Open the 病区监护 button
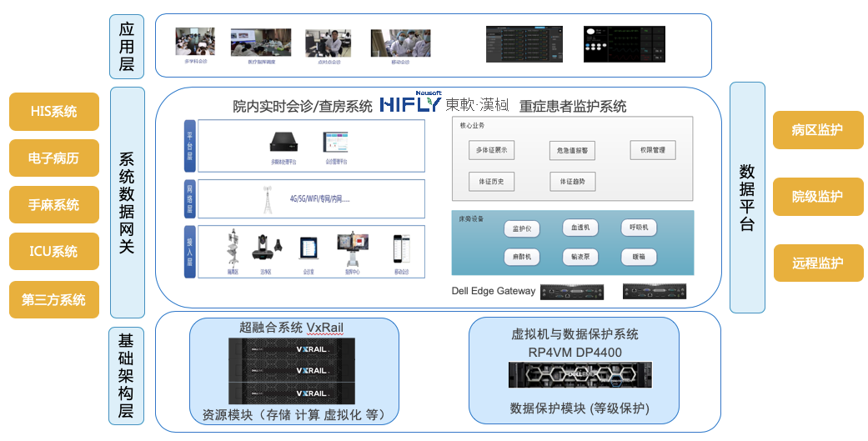This screenshot has height=441, width=868. pyautogui.click(x=818, y=130)
